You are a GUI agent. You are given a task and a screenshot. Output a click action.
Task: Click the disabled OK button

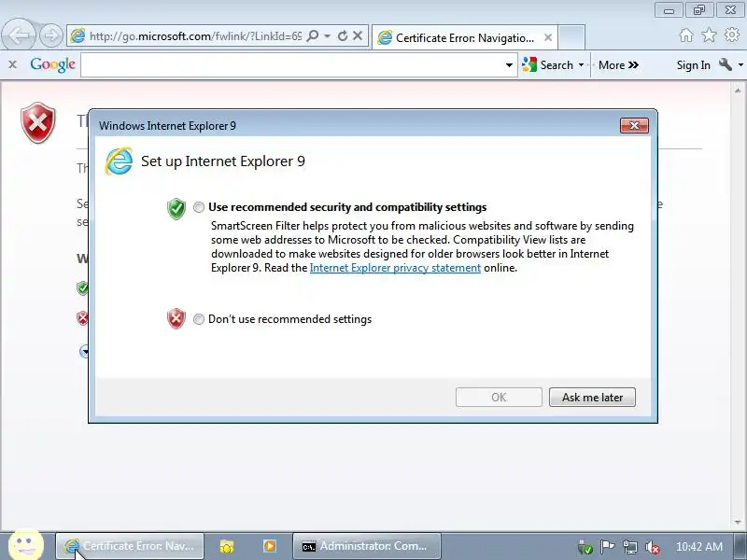(499, 398)
